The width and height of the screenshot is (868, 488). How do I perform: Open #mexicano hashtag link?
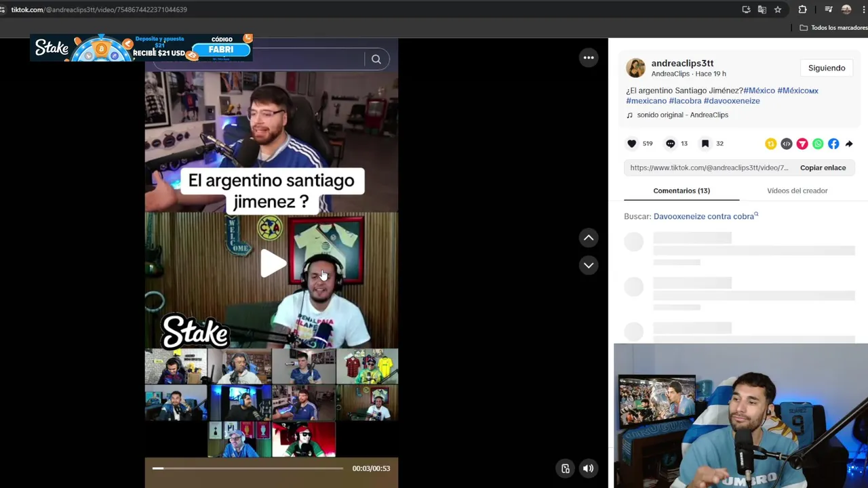[x=646, y=101]
